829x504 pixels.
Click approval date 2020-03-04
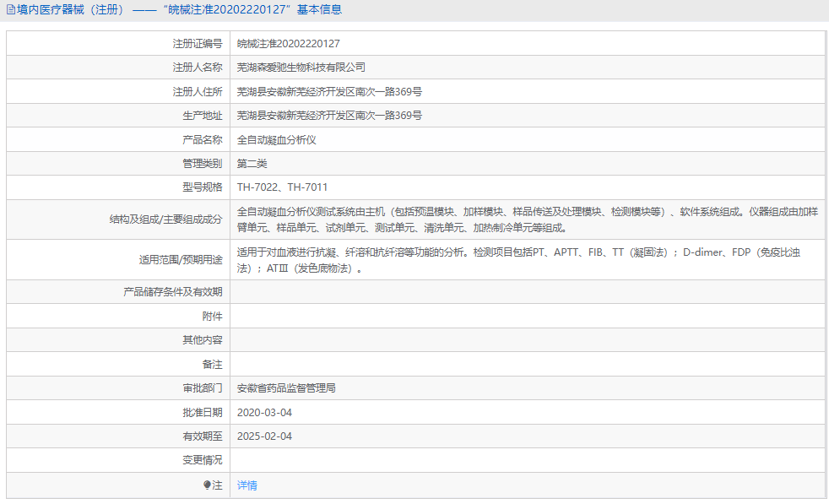click(264, 413)
